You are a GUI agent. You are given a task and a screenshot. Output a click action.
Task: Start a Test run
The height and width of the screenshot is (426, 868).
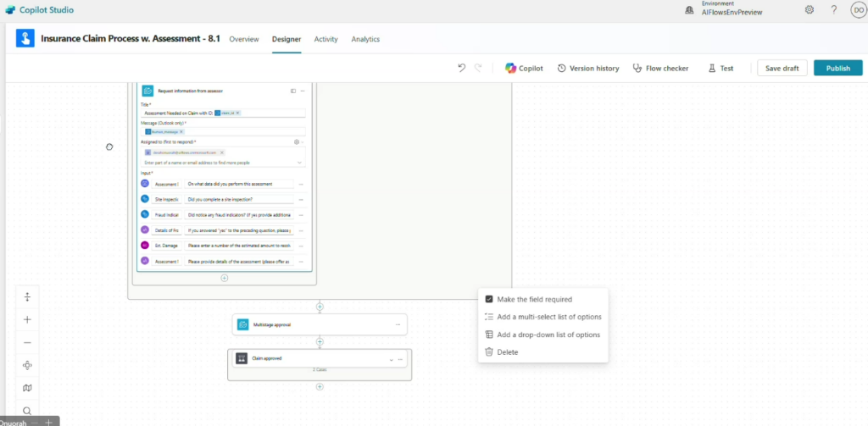(721, 68)
